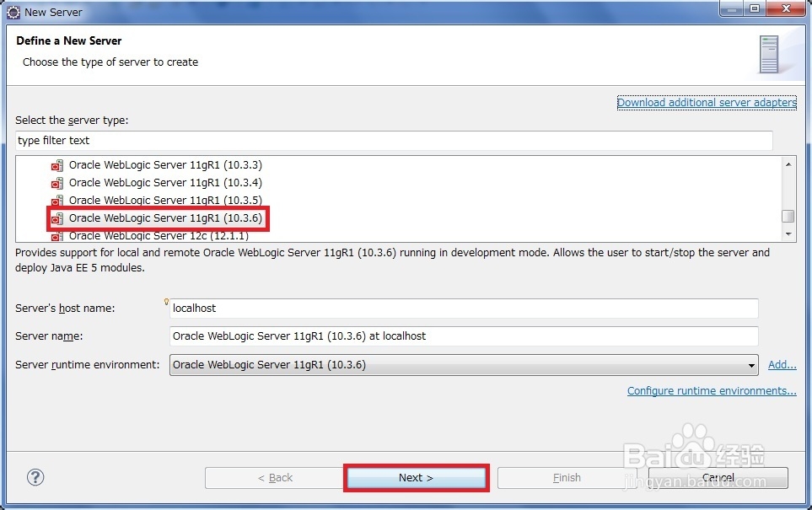Focus the type filter text field
Viewport: 812px width, 510px height.
[394, 140]
